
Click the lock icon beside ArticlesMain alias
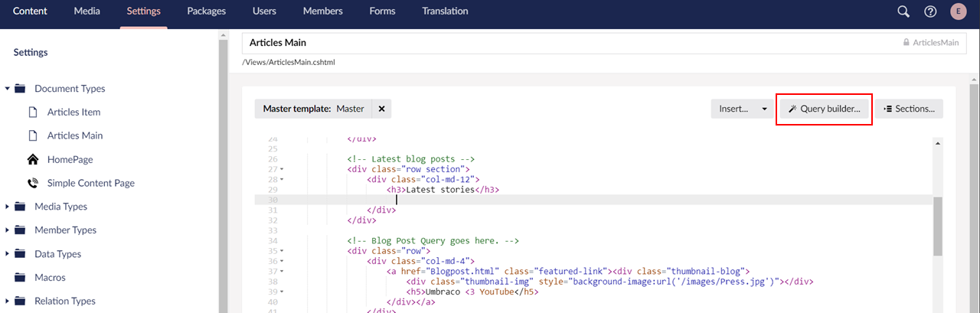(906, 43)
